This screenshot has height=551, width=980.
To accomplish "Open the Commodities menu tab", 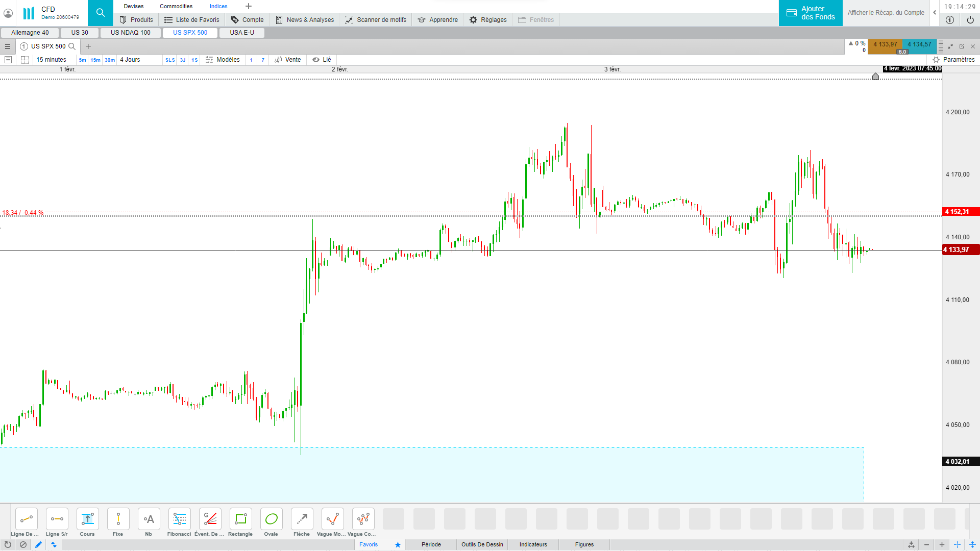I will 176,6.
